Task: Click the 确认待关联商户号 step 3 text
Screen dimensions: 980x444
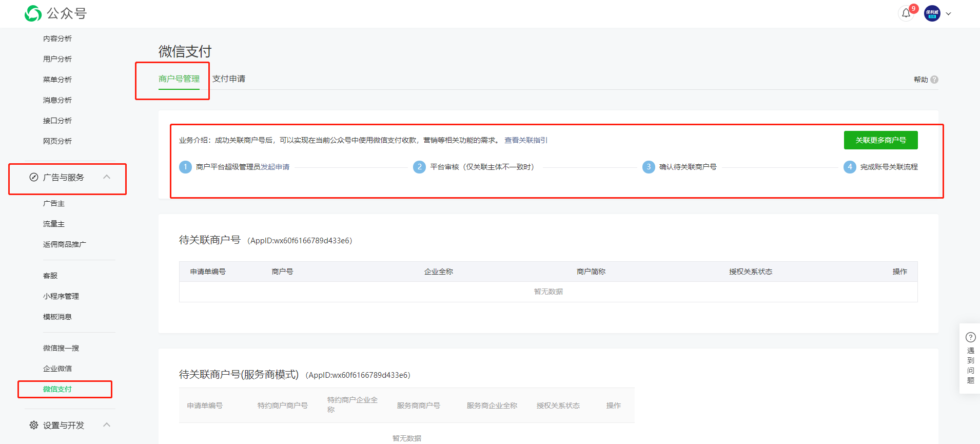Action: point(688,167)
